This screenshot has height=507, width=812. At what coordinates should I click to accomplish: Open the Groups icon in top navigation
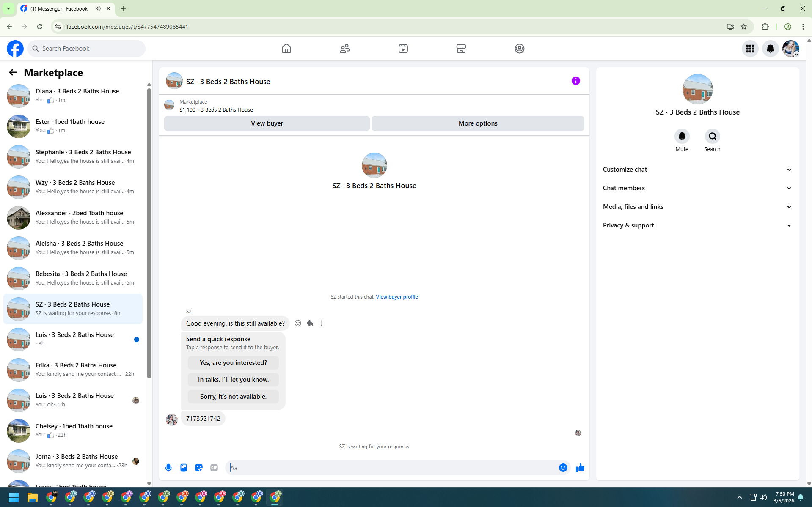pyautogui.click(x=520, y=49)
